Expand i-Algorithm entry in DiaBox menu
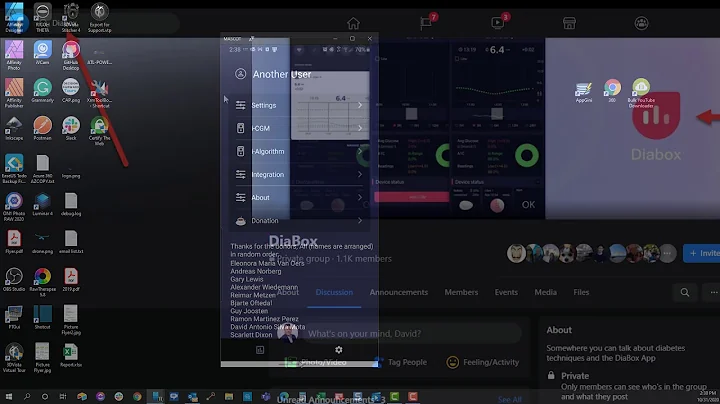 (x=299, y=151)
